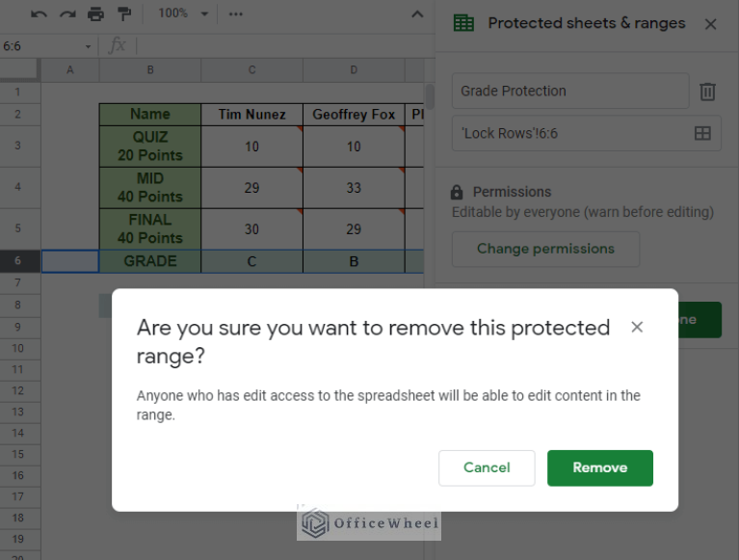Close the Protected sheets & ranges panel
Image resolution: width=739 pixels, height=560 pixels.
pyautogui.click(x=711, y=24)
